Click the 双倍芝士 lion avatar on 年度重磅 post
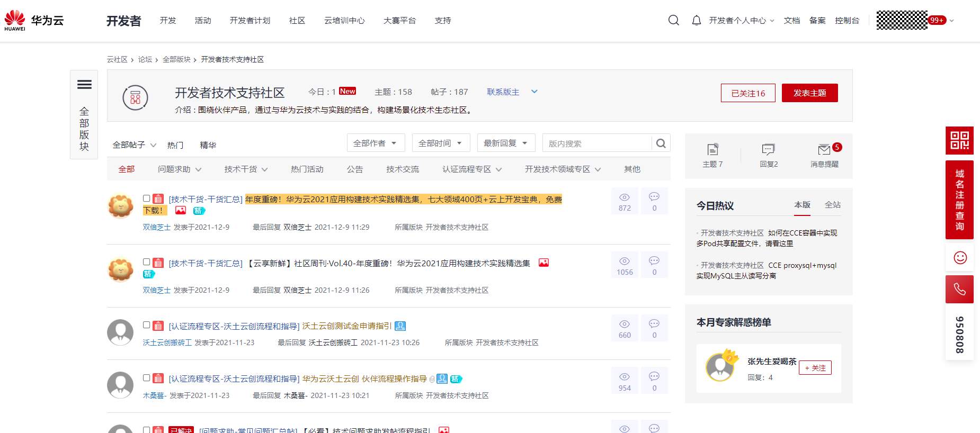This screenshot has width=980, height=433. [x=121, y=206]
